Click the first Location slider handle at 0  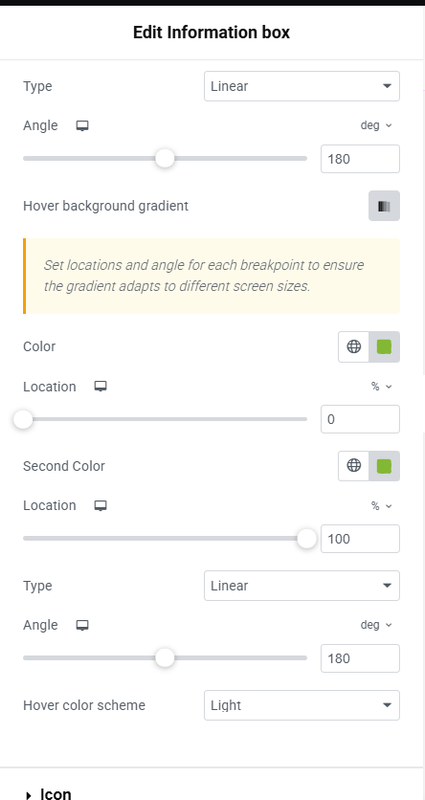click(x=22, y=419)
